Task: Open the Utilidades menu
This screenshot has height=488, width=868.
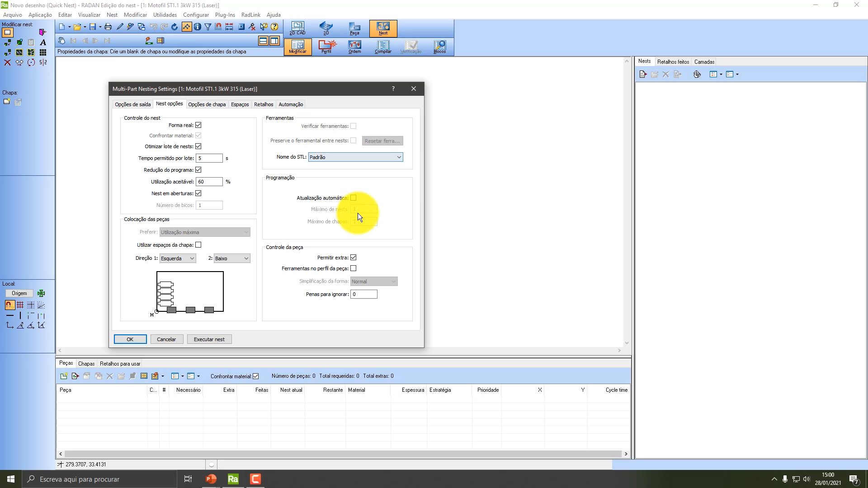Action: point(165,15)
